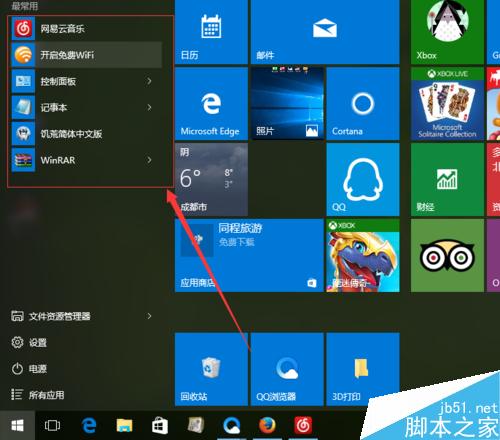This screenshot has height=440, width=500.
Task: Open NetEase Cloud Music (网易云音乐) in most used list
Action: 87,29
